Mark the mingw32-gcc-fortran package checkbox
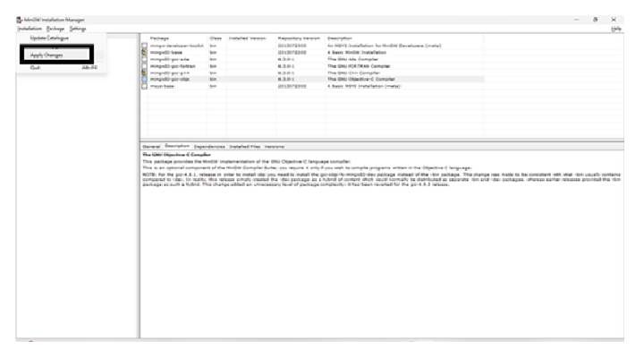The image size is (644, 358). point(145,66)
